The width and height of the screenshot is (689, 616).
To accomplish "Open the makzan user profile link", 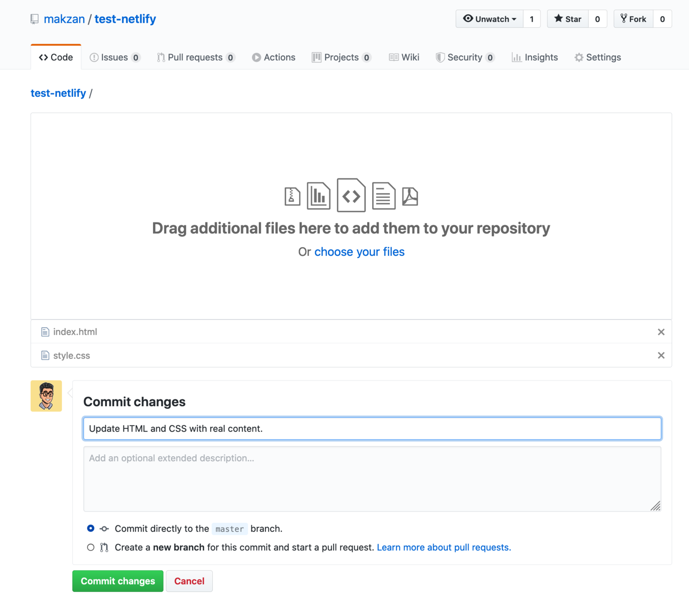I will pyautogui.click(x=64, y=19).
